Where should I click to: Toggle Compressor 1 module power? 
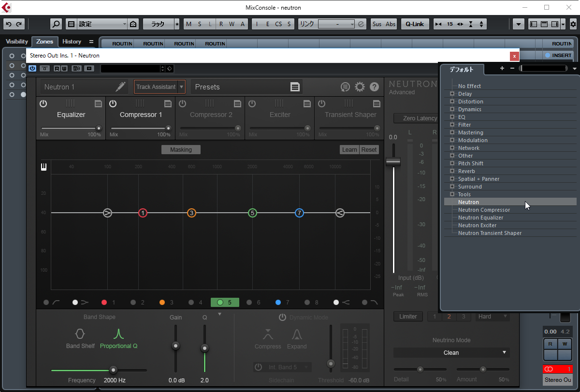pos(113,103)
